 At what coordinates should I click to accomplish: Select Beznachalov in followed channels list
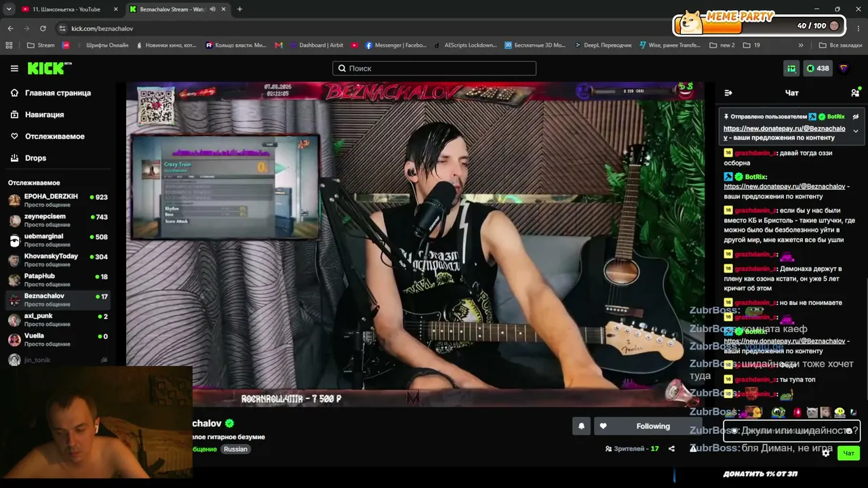[58, 300]
